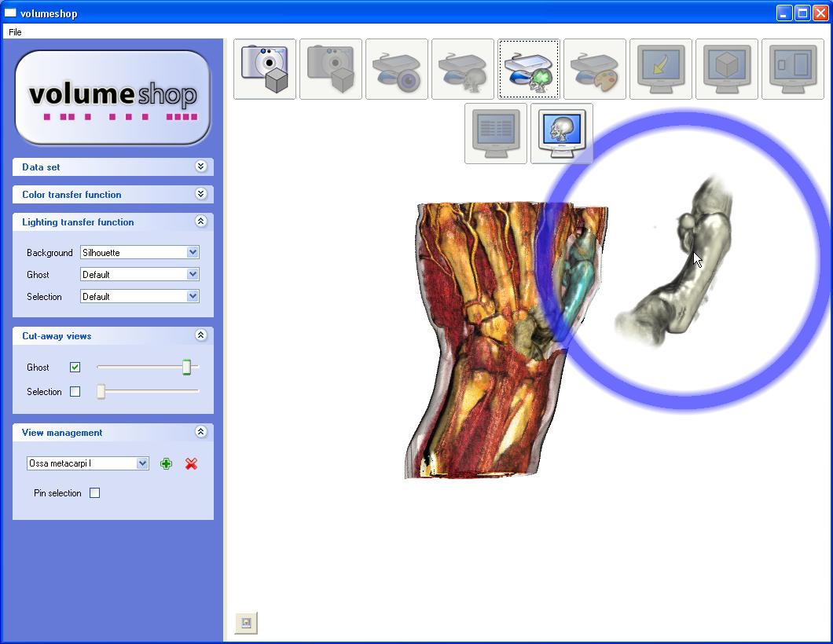
Task: Click the monitor with cube icon
Action: [x=727, y=69]
